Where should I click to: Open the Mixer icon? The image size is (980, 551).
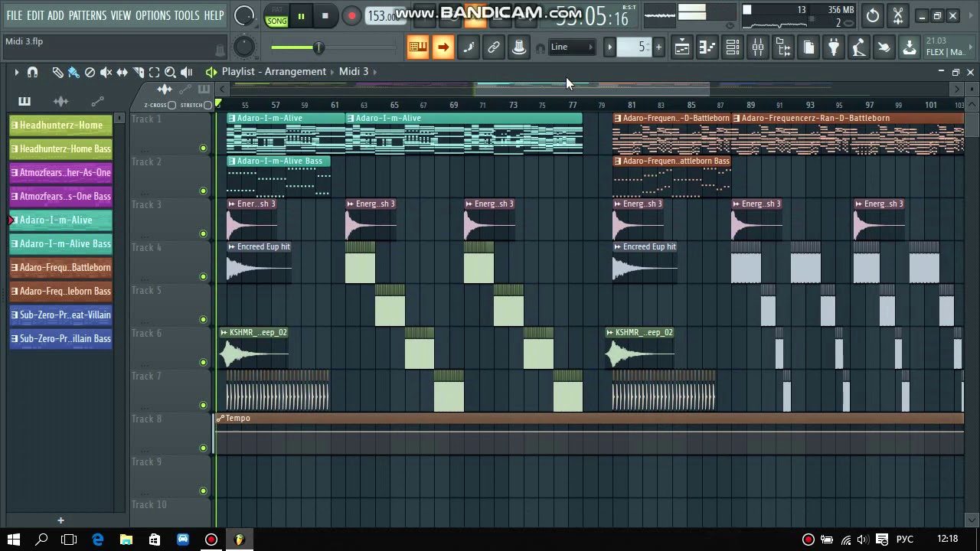tap(758, 47)
